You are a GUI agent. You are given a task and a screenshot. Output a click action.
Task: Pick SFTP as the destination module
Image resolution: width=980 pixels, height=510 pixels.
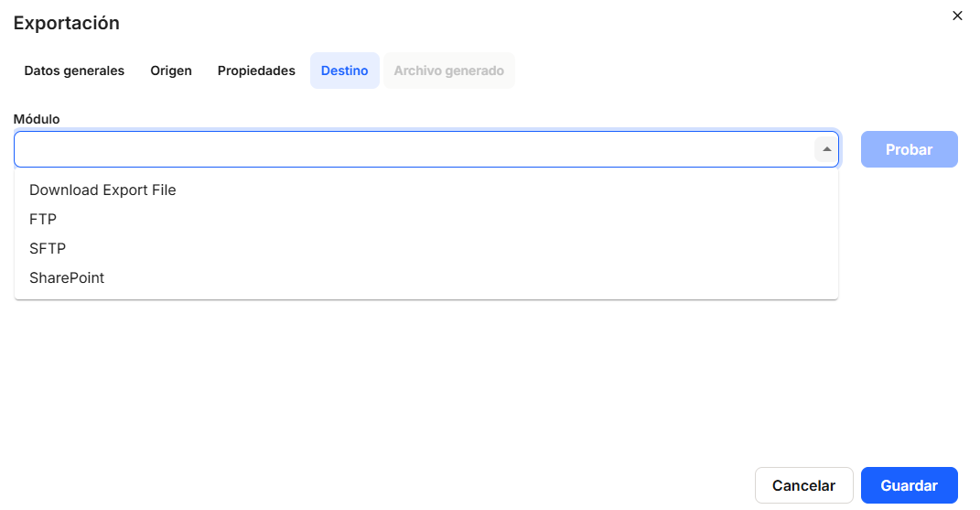point(48,249)
